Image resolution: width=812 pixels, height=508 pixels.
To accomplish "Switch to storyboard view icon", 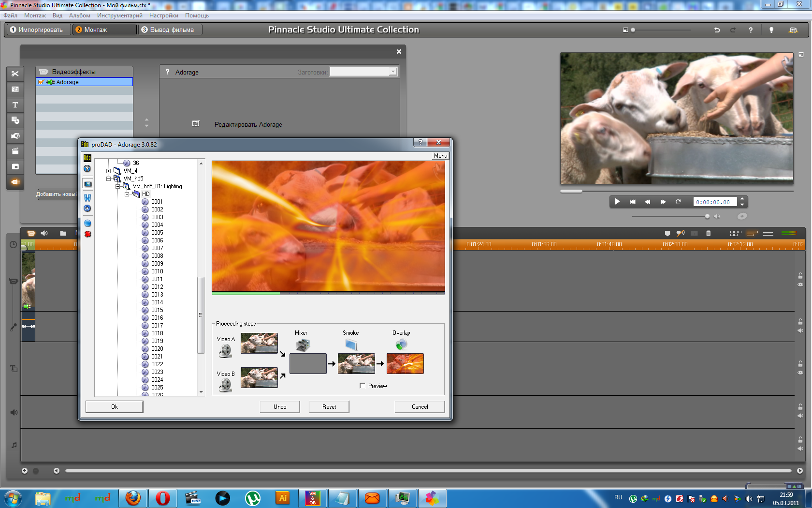I will pos(736,233).
